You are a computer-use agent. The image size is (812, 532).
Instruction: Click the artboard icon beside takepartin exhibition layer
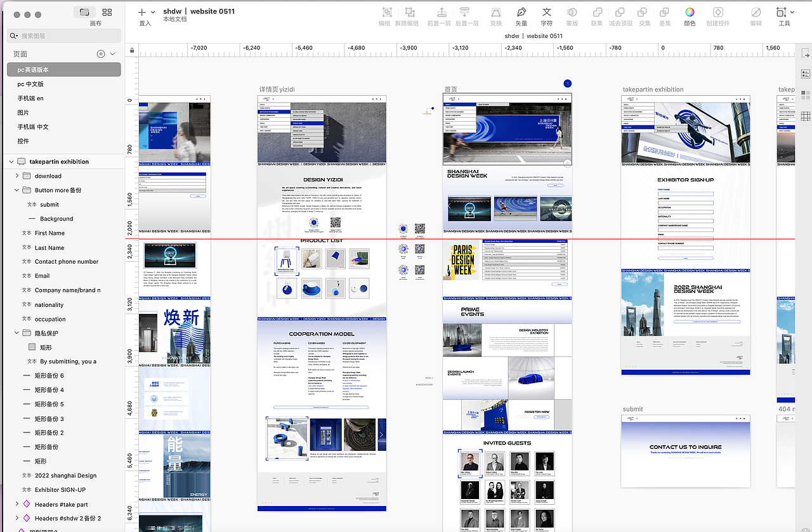(22, 162)
